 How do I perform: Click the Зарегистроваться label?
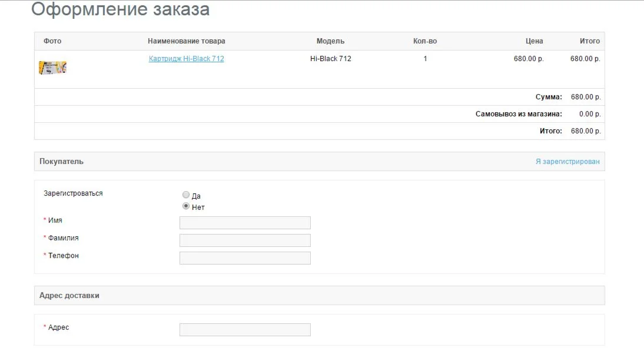click(73, 193)
